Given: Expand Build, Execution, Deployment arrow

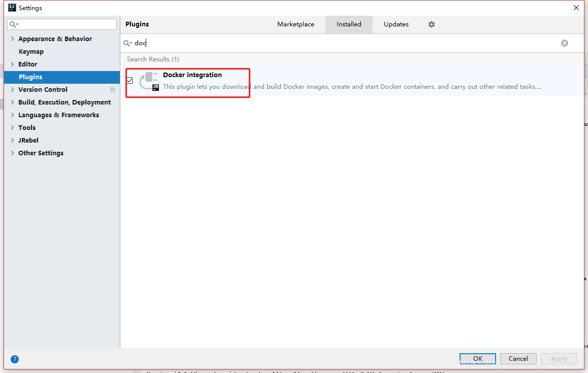Looking at the screenshot, I should coord(12,103).
